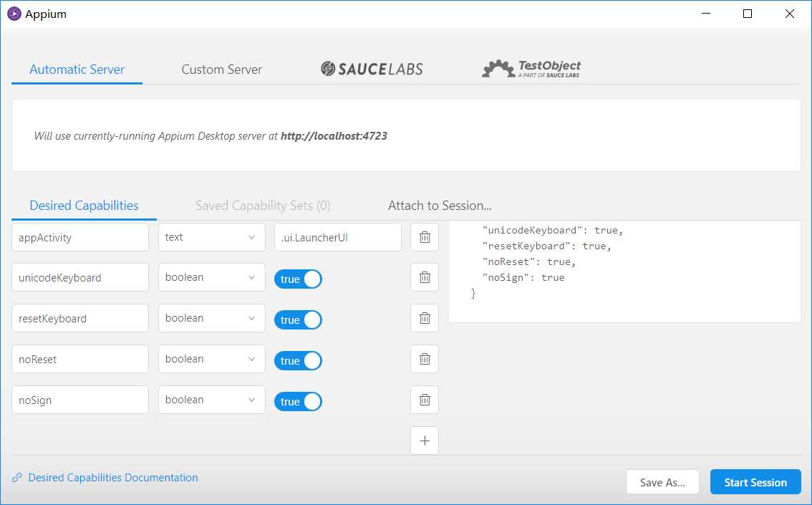Switch to the Automatic Server tab
Screen dimensions: 812x505
(77, 69)
